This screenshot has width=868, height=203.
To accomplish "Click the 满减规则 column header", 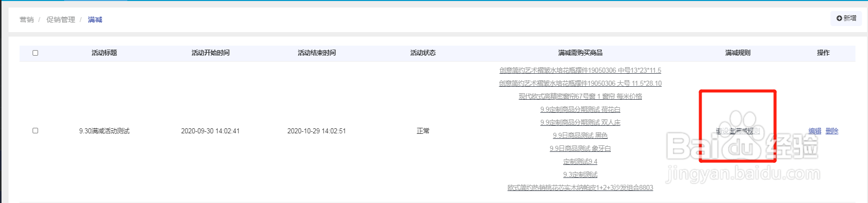I will 738,53.
